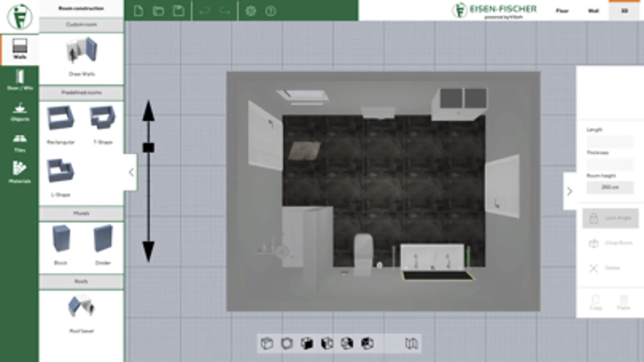
Task: Click the Close Room button
Action: [610, 243]
